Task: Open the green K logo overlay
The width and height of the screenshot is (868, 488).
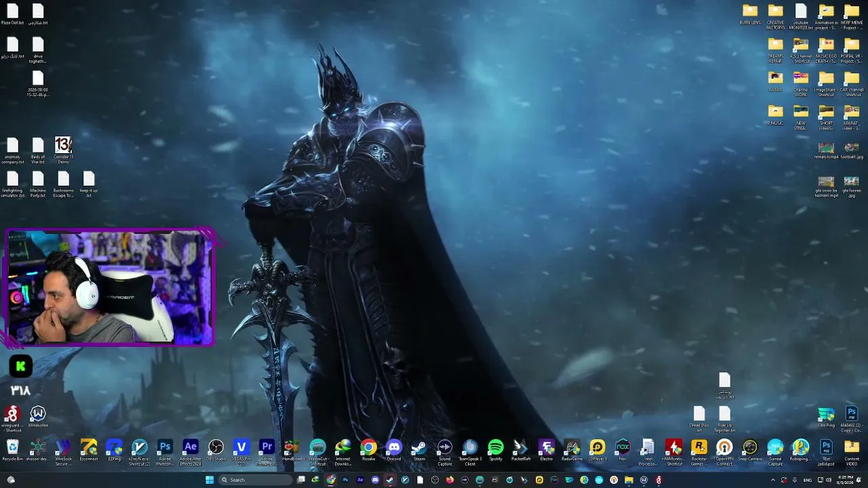Action: [20, 366]
